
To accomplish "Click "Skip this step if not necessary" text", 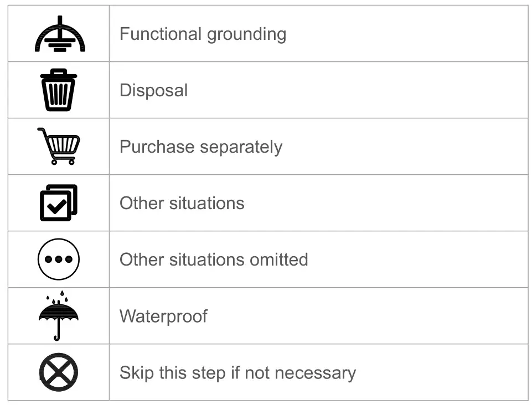I will (237, 373).
